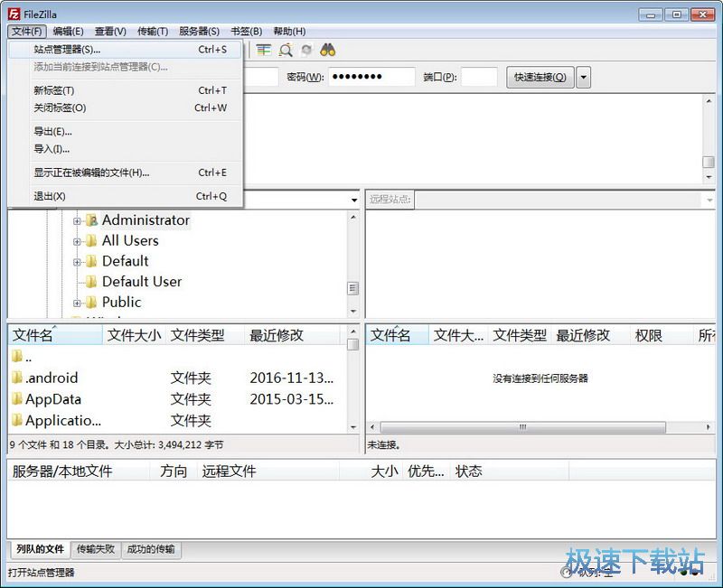The width and height of the screenshot is (723, 588).
Task: Toggle synchronized browsing toolbar icon
Action: pyautogui.click(x=306, y=51)
